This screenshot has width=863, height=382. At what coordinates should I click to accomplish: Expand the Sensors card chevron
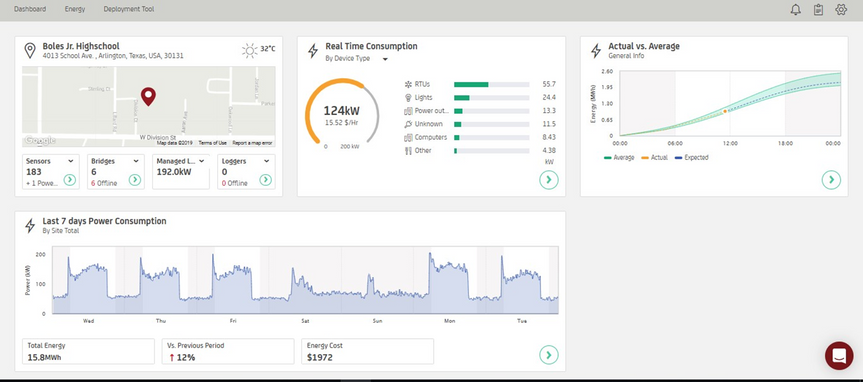coord(70,161)
